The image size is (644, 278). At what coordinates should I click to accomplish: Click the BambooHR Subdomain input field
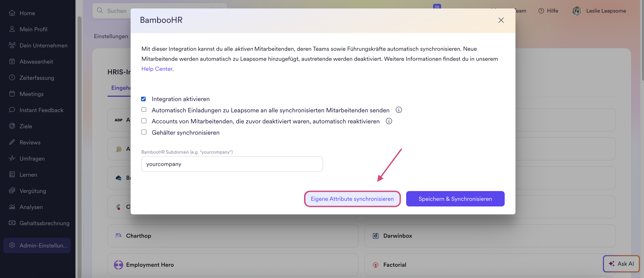[x=232, y=164]
